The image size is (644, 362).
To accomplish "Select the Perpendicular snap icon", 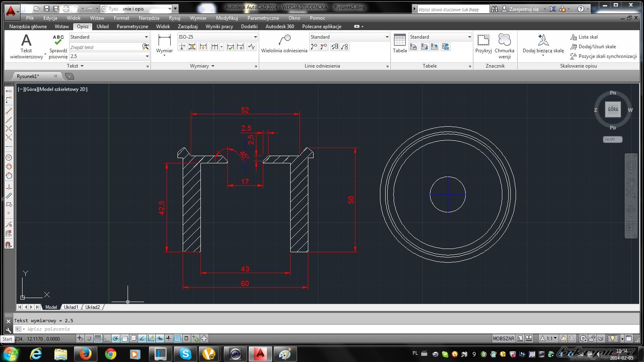I will point(8,187).
